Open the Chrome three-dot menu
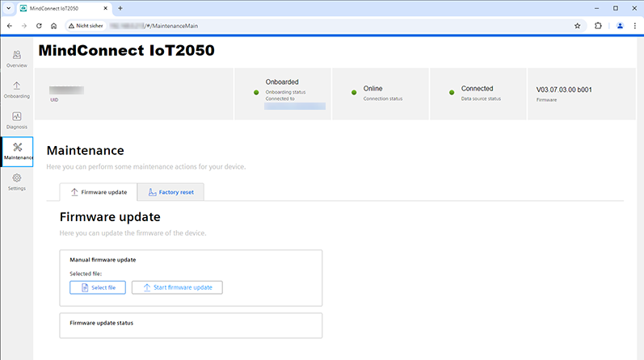Image resolution: width=644 pixels, height=360 pixels. (x=635, y=26)
